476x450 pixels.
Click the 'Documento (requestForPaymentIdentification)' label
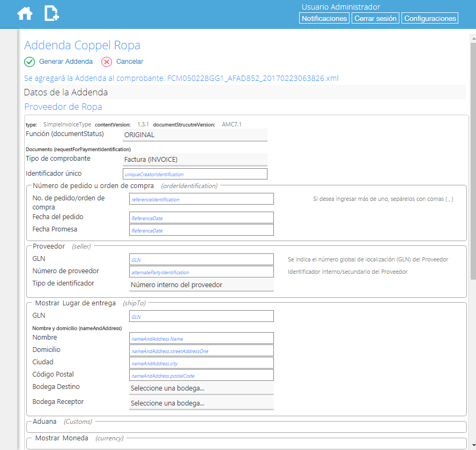tap(78, 149)
